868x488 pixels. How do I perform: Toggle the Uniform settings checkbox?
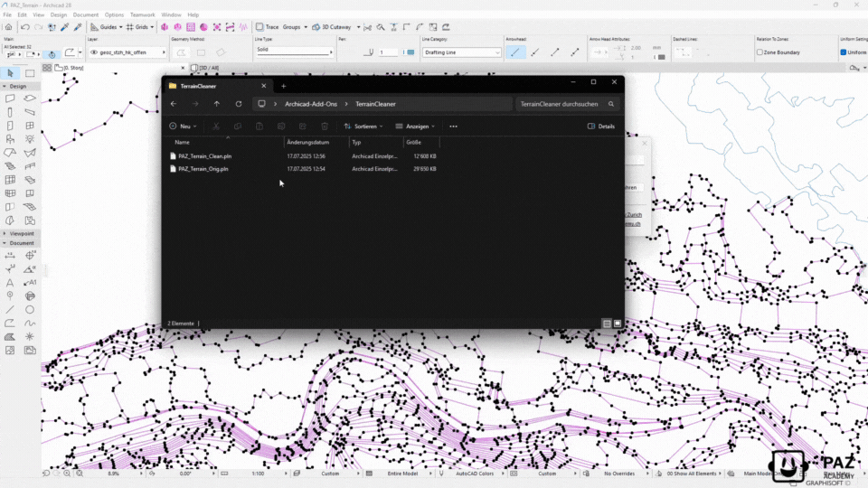[x=843, y=52]
